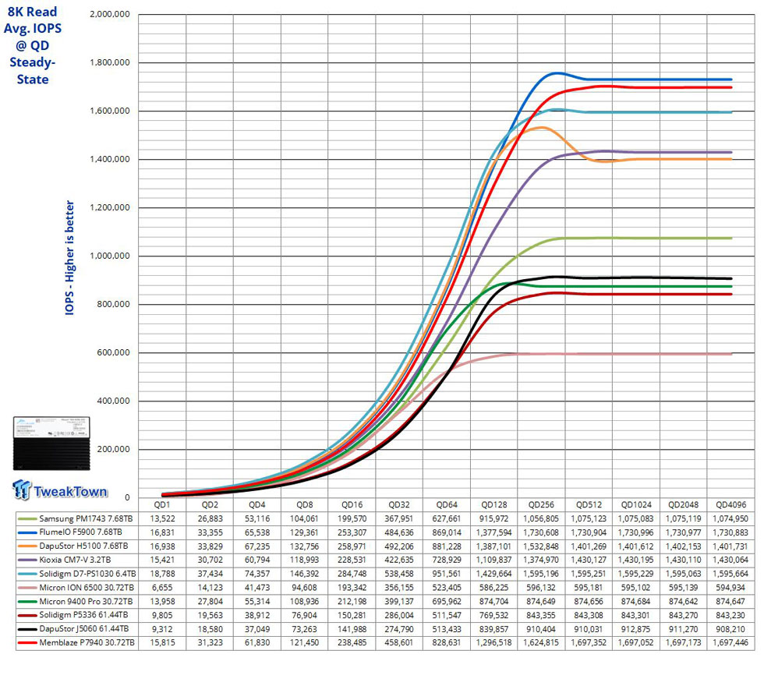Select the Solidigm D7-PS1030 6.4TB legend label
Viewport: 764px width, 700px height.
click(x=87, y=574)
